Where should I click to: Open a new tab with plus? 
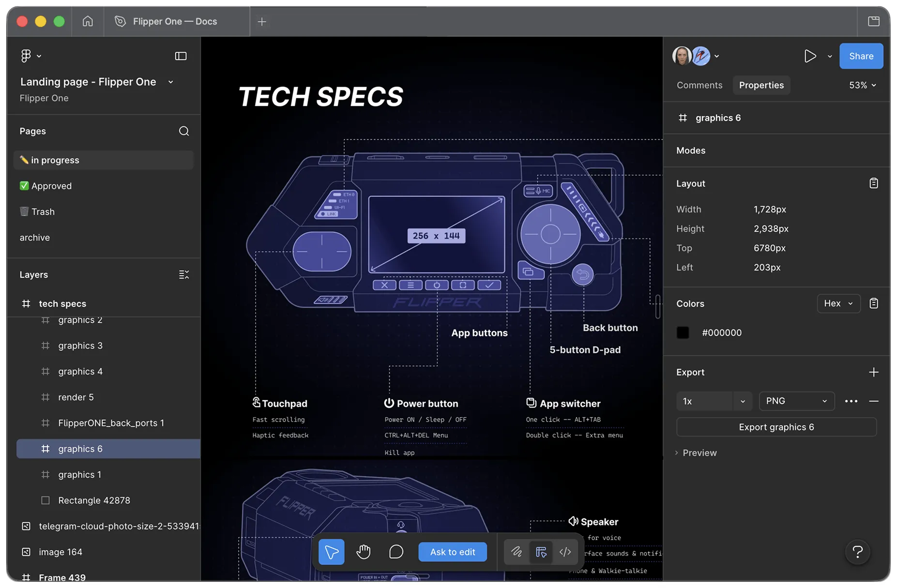coord(262,21)
